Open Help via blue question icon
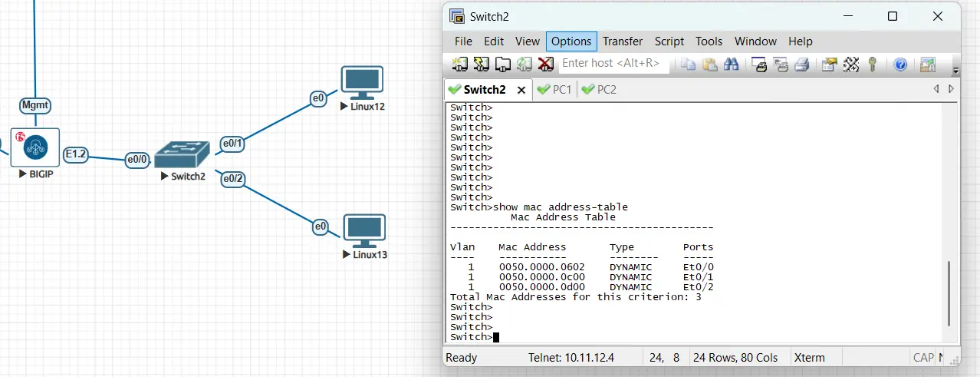This screenshot has height=377, width=980. [900, 64]
